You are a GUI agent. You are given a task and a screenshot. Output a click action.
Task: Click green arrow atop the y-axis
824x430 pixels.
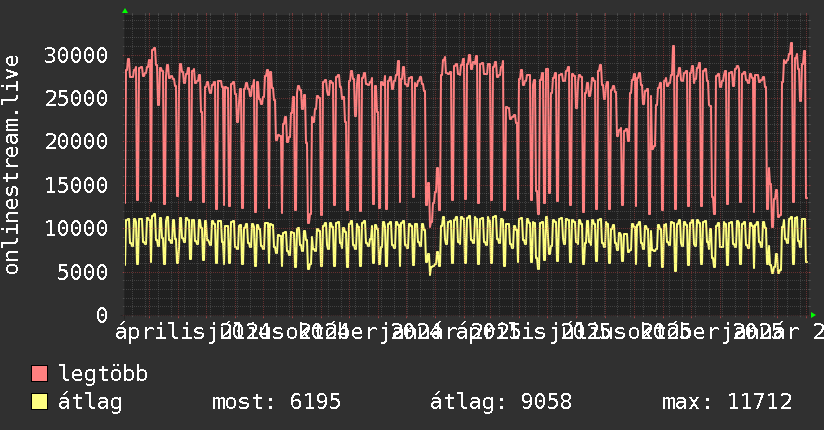124,10
